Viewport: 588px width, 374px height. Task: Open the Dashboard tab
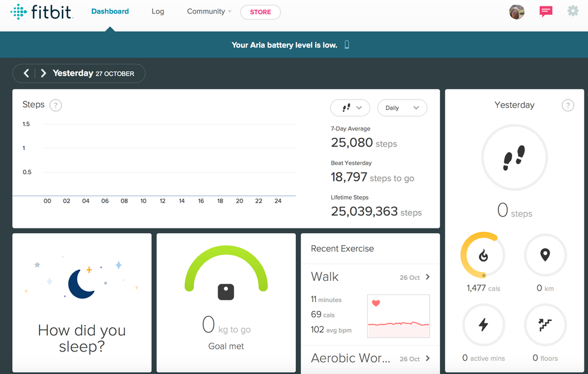(110, 12)
